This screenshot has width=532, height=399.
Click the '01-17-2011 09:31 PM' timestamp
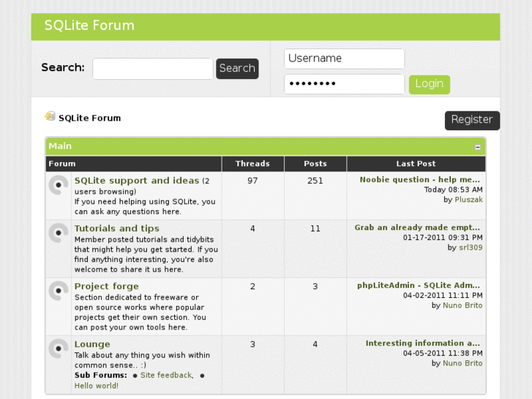pos(443,237)
